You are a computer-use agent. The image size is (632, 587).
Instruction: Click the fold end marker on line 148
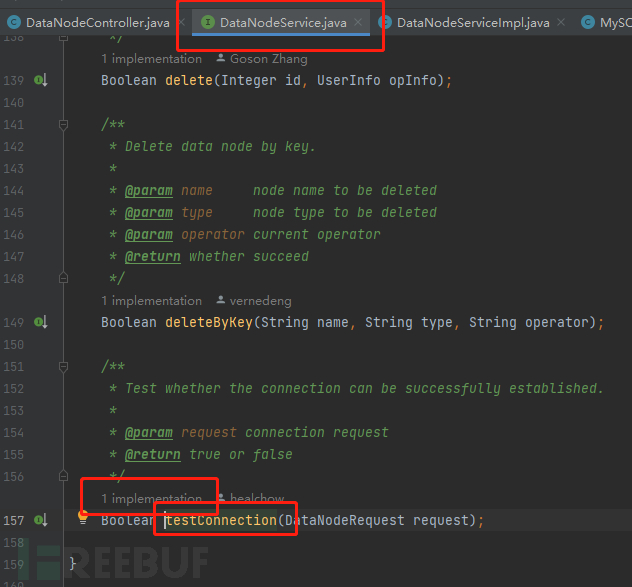[64, 278]
